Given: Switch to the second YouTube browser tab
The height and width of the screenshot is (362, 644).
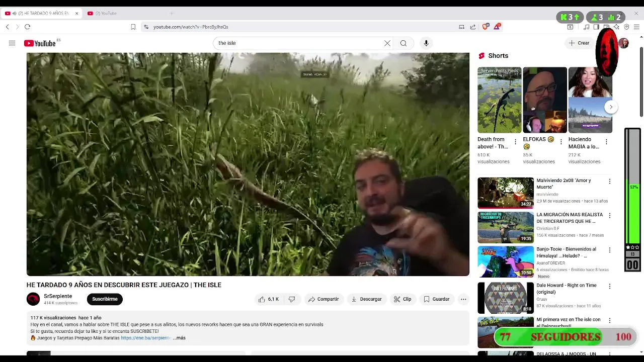Looking at the screenshot, I should click(x=123, y=14).
